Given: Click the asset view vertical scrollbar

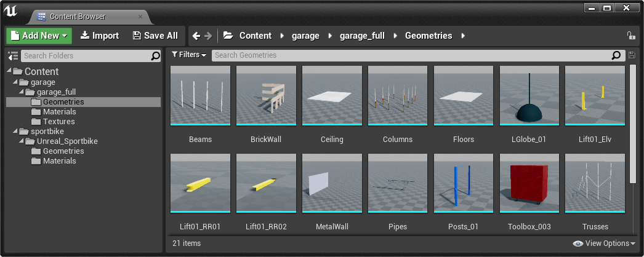Looking at the screenshot, I should (x=632, y=123).
